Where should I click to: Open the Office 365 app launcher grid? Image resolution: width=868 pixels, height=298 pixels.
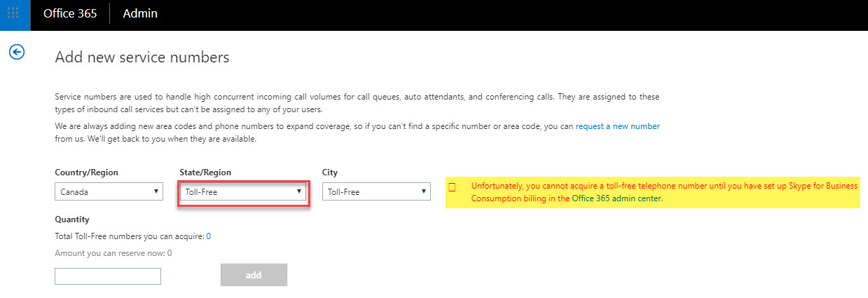click(x=15, y=15)
